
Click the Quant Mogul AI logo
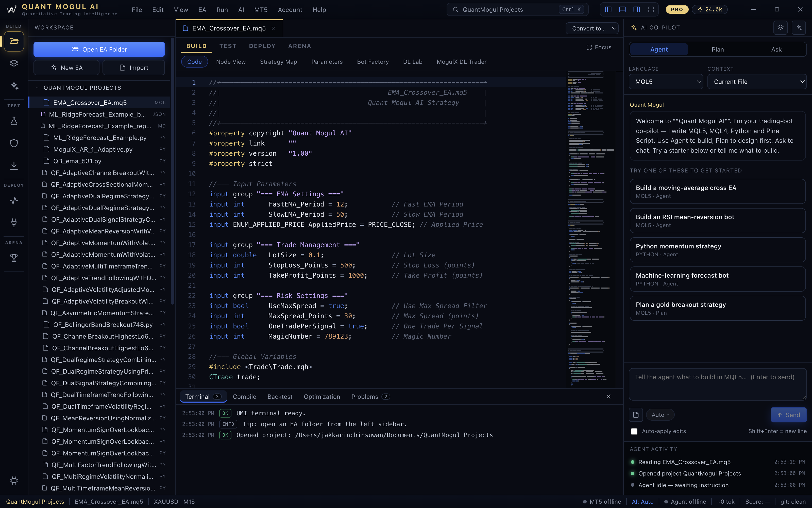(12, 9)
